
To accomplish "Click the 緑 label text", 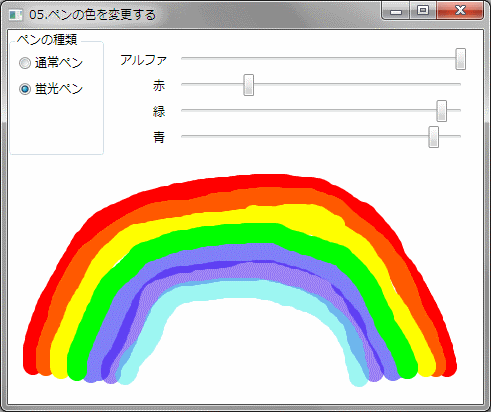I will click(x=159, y=112).
